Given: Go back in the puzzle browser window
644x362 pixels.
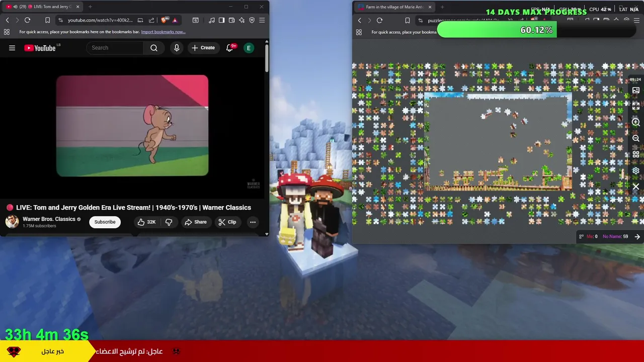Looking at the screenshot, I should point(359,20).
